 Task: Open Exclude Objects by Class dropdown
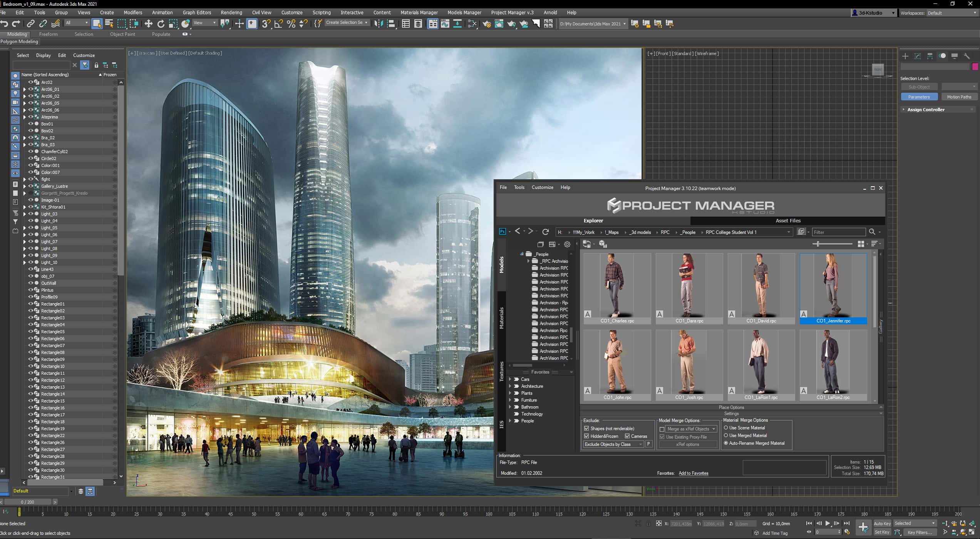(613, 444)
